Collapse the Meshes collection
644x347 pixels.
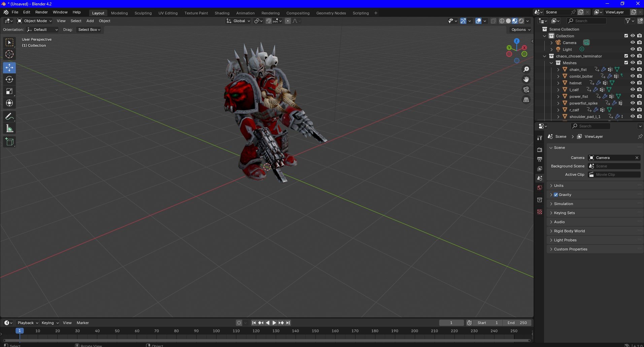(x=551, y=63)
